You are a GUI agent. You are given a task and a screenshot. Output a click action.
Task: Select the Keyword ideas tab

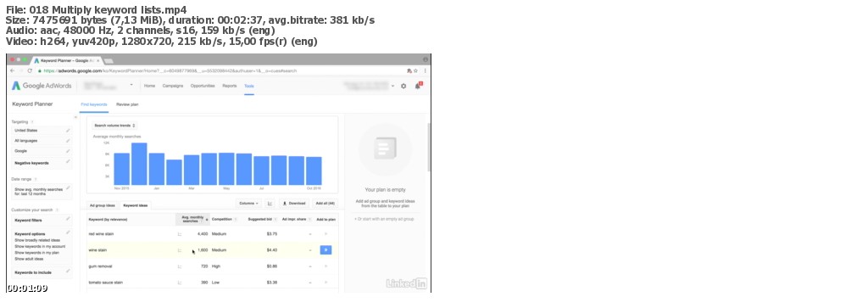coord(135,205)
